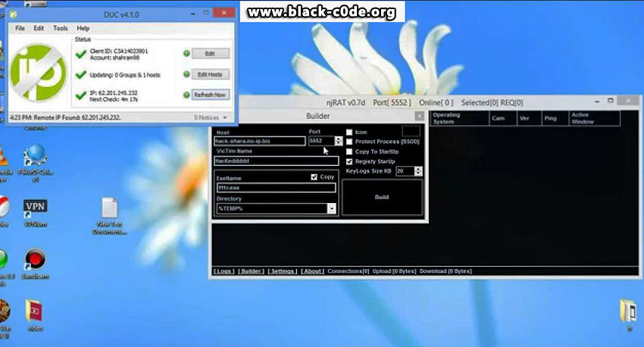
Task: Open the [ Builder ] link
Action: tap(252, 271)
